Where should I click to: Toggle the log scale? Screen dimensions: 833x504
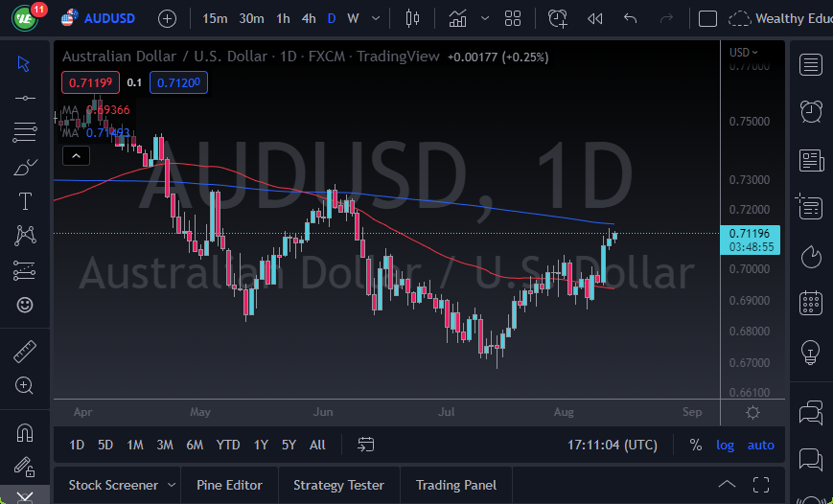pyautogui.click(x=725, y=445)
